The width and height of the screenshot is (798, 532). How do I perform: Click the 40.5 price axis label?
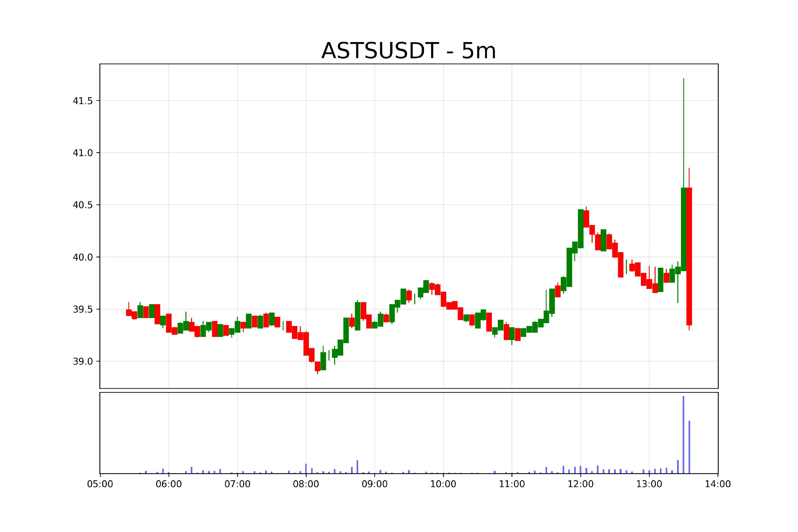pos(83,205)
